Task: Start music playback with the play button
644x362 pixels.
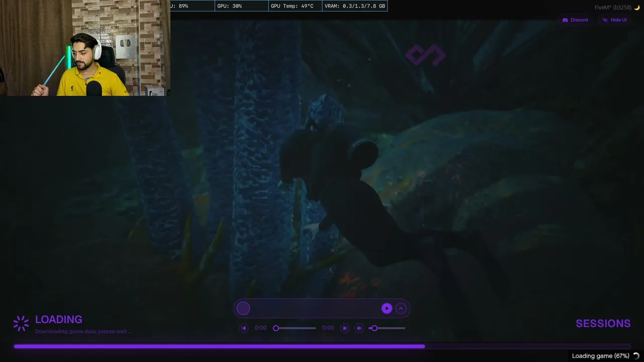Action: [x=386, y=309]
